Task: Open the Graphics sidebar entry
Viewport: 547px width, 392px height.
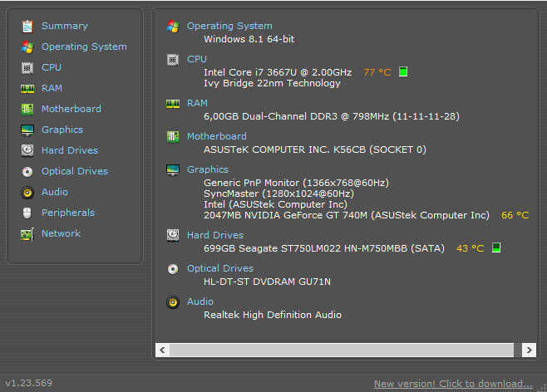Action: tap(62, 130)
